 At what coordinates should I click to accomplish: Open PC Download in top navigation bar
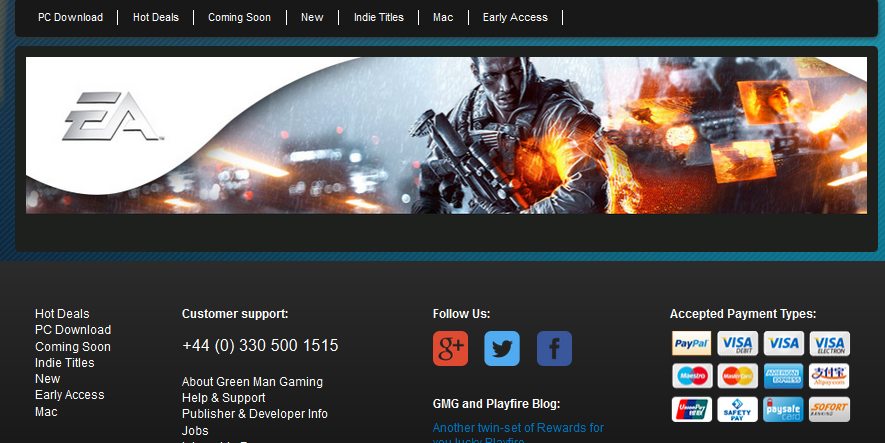coord(71,17)
